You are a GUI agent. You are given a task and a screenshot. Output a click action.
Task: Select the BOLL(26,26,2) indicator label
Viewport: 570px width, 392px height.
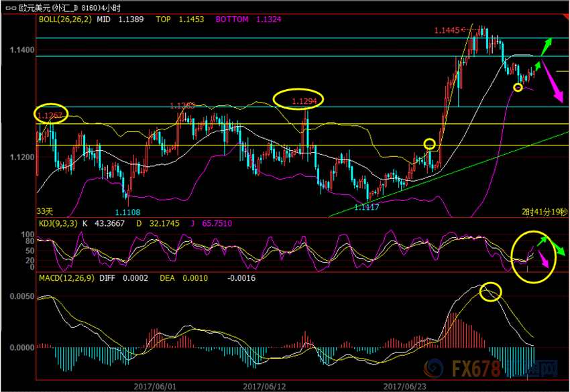tap(66, 19)
